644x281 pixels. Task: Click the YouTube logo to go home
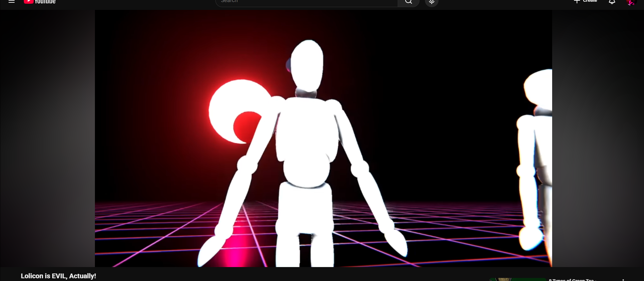click(x=40, y=2)
